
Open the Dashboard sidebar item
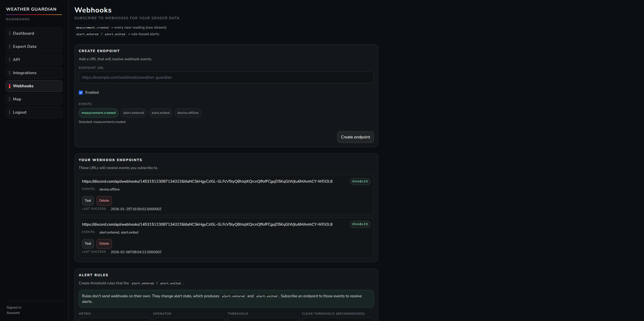(34, 33)
